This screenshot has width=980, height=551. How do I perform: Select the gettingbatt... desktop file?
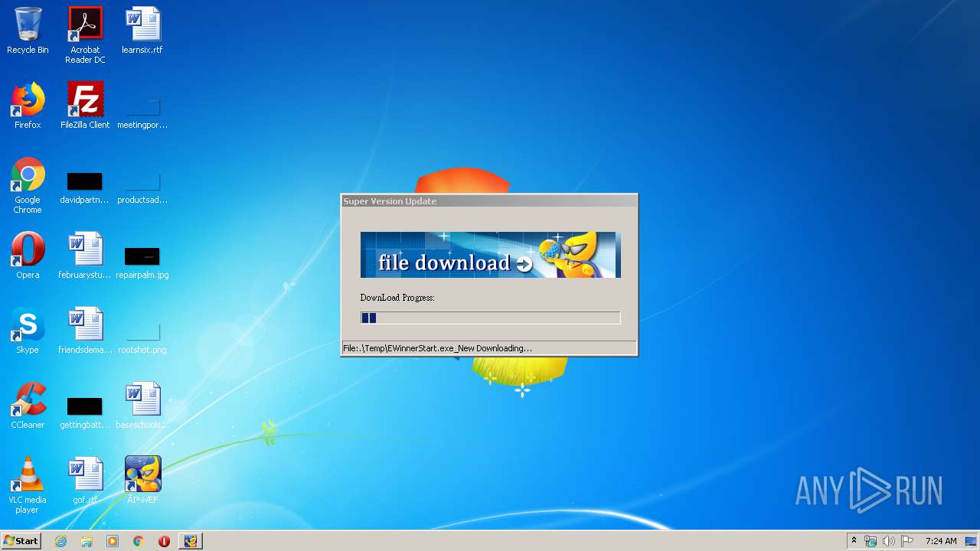85,412
